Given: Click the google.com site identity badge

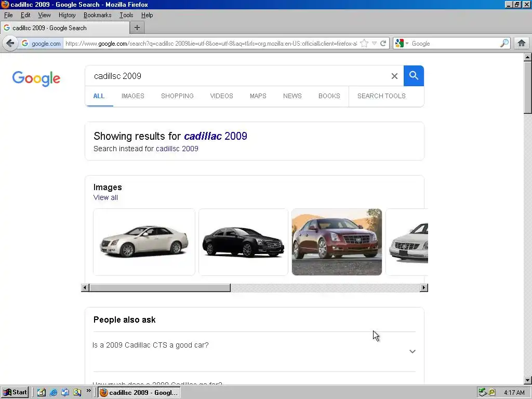Looking at the screenshot, I should (41, 44).
